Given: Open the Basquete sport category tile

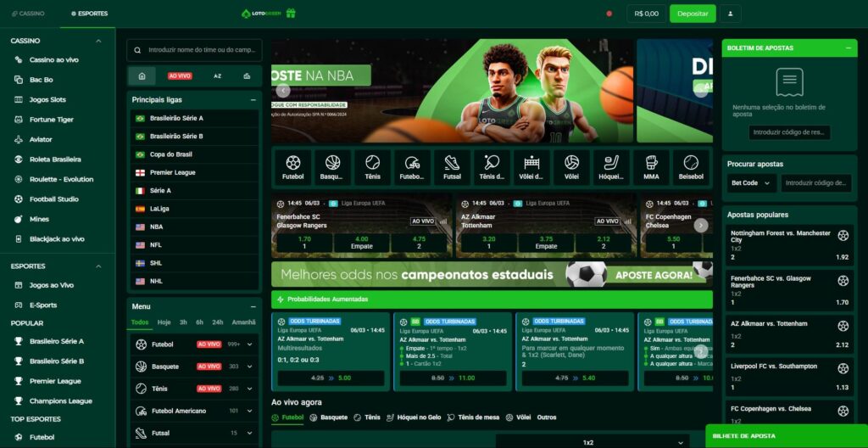Looking at the screenshot, I should (332, 167).
